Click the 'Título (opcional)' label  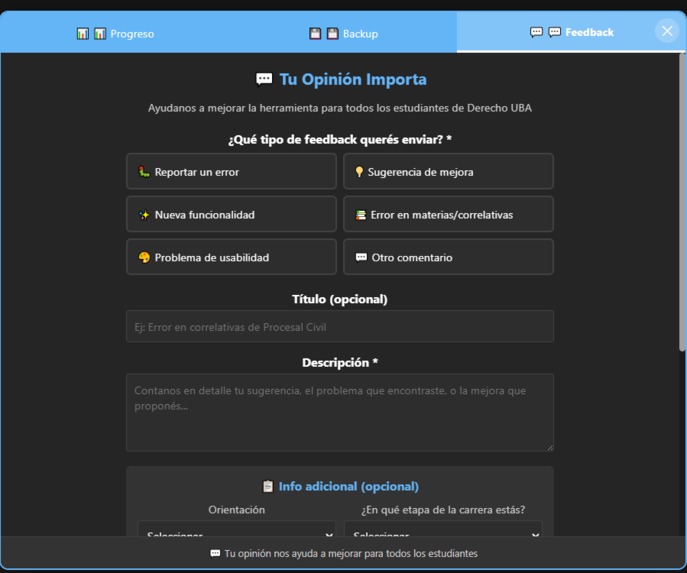tap(340, 299)
